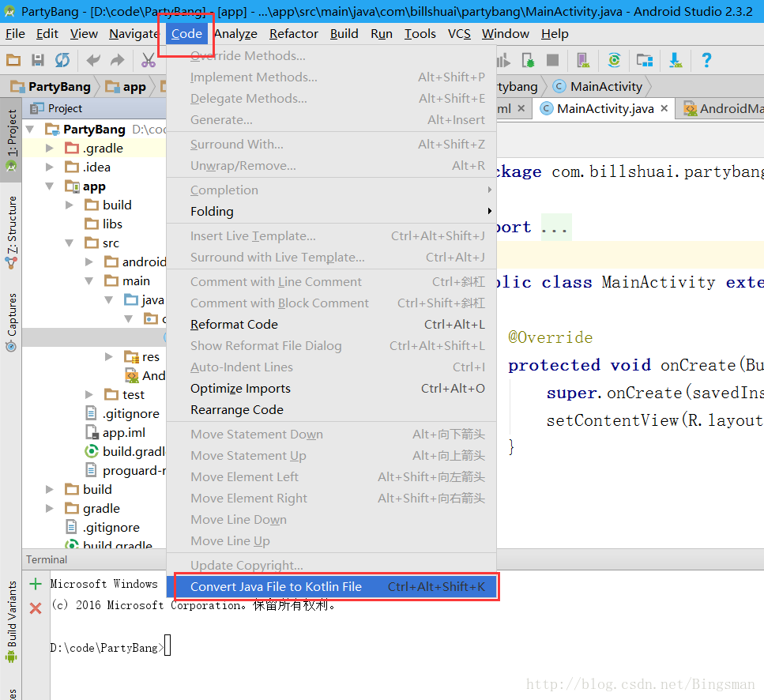
Task: Expand the .idea folder arrow
Action: [x=49, y=167]
